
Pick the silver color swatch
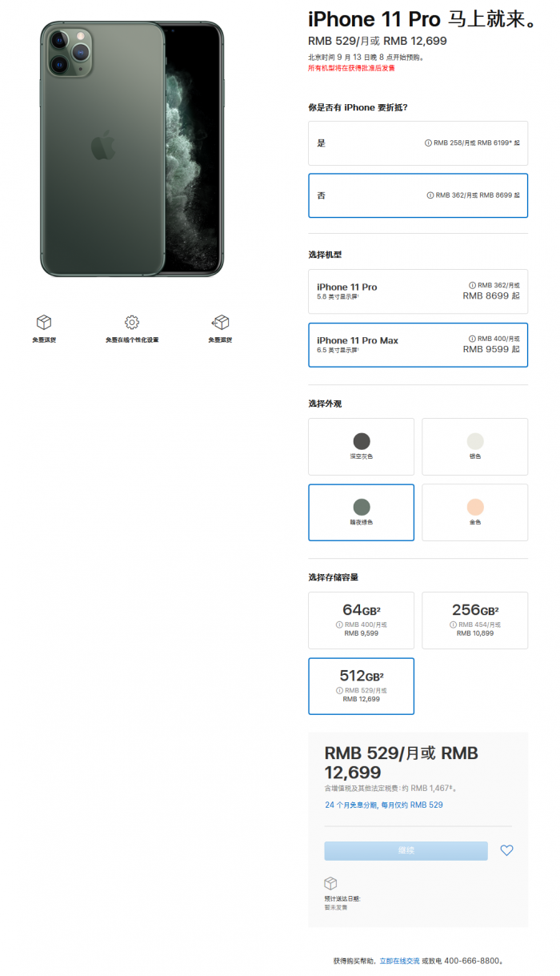pos(475,447)
